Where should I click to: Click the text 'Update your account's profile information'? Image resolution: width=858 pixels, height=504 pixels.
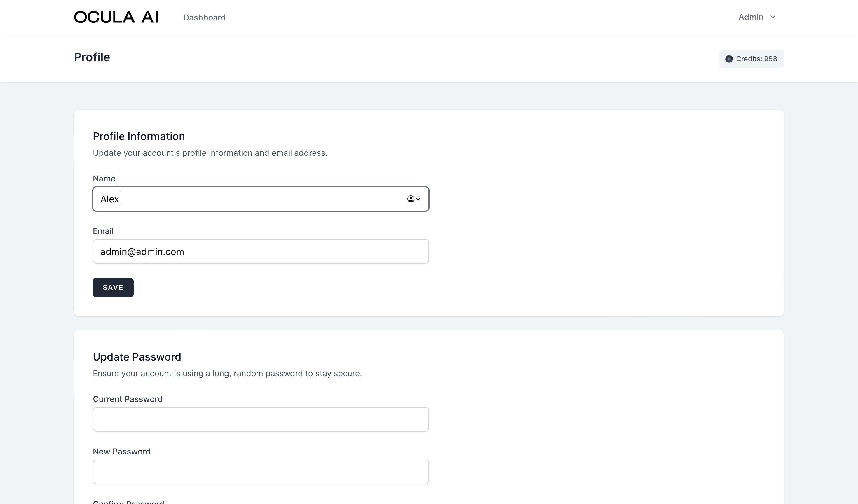tap(173, 153)
